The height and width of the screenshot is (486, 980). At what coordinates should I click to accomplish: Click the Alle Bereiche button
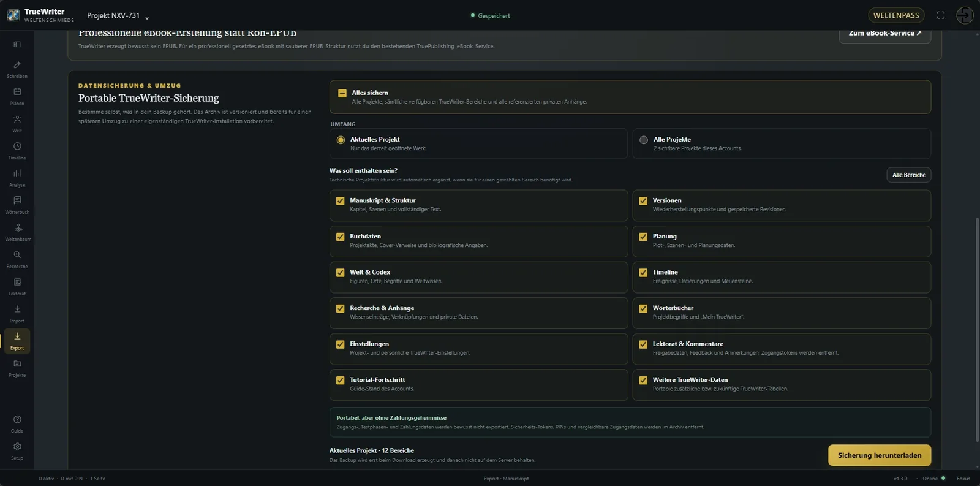coord(909,175)
